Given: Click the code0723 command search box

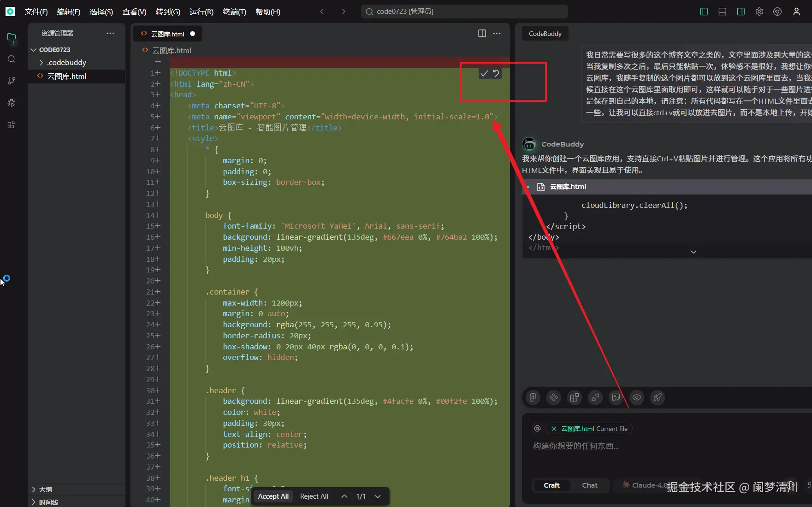Looking at the screenshot, I should (x=464, y=12).
